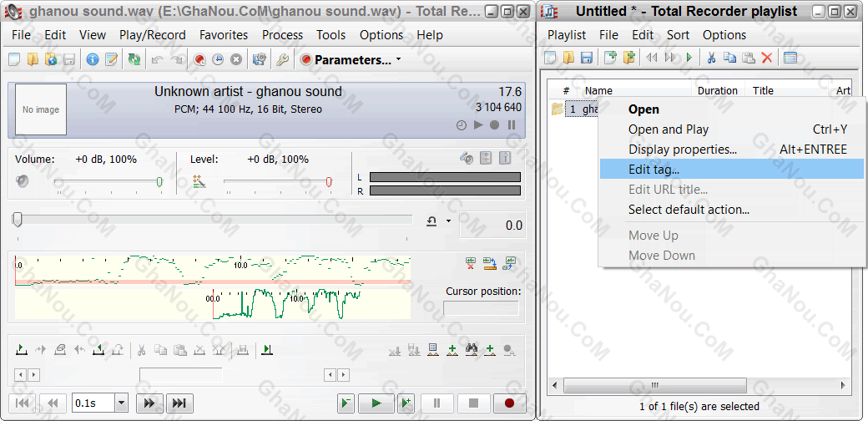Click the green play icon in the playlist toolbar
Viewport: 868px width, 421px height.
[689, 58]
